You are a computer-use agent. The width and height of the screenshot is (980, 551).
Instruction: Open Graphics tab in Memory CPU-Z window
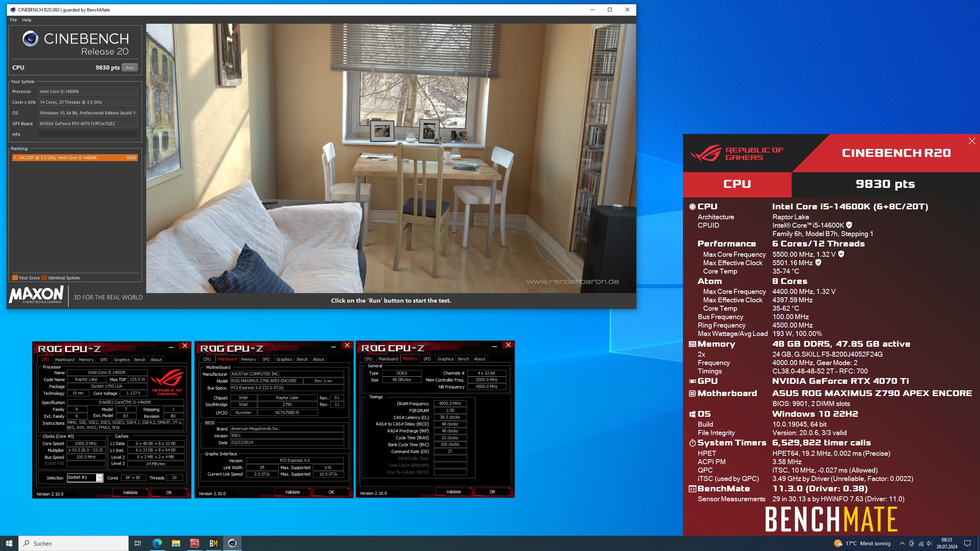445,359
